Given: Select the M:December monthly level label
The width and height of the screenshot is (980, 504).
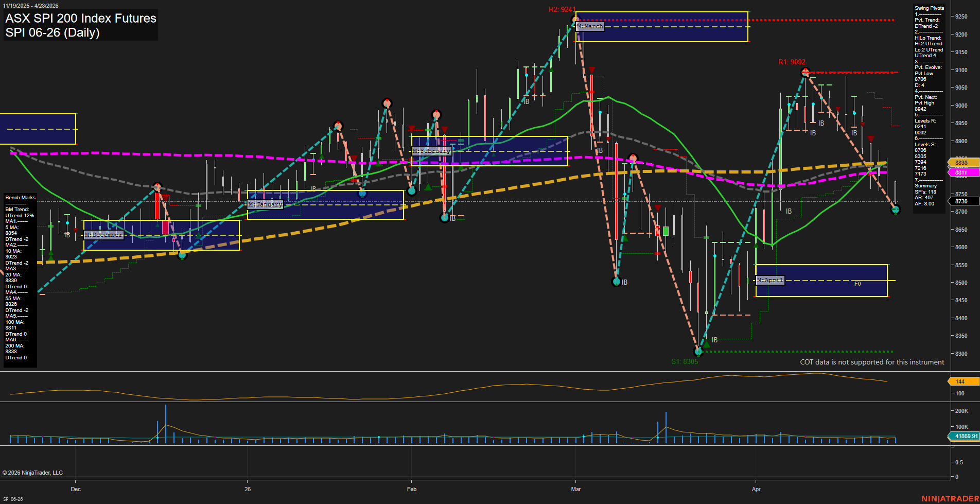Looking at the screenshot, I should click(x=103, y=235).
